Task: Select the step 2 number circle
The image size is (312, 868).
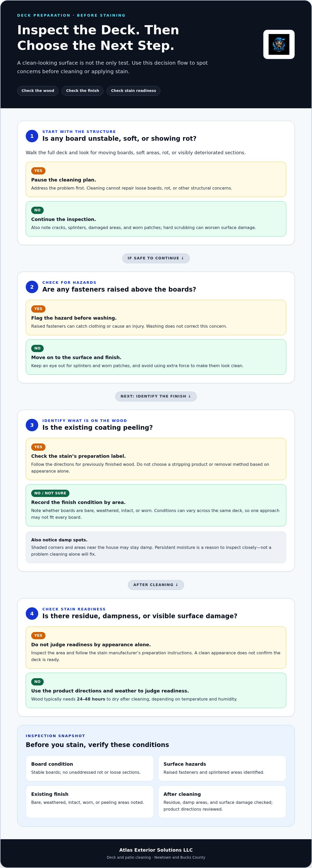Action: point(32,287)
